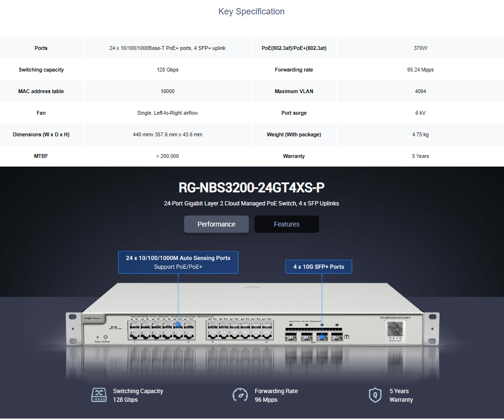The width and height of the screenshot is (504, 420).
Task: Click the 5 Years Warranty shield icon
Action: point(375,395)
